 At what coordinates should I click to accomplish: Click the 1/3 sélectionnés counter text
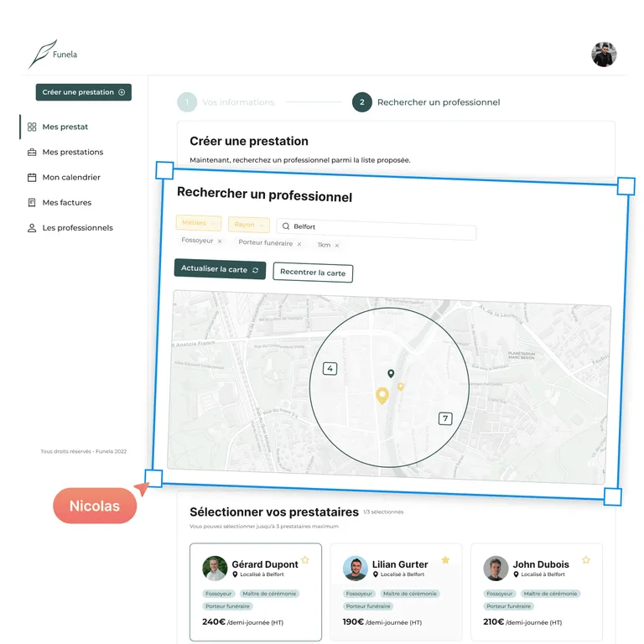(383, 512)
